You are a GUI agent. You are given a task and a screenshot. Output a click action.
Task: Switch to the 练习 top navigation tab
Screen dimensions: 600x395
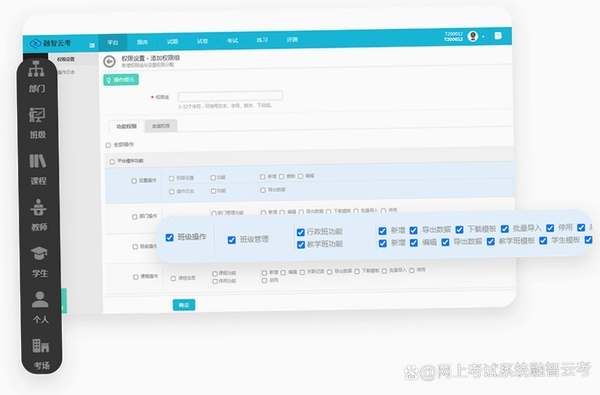click(262, 40)
